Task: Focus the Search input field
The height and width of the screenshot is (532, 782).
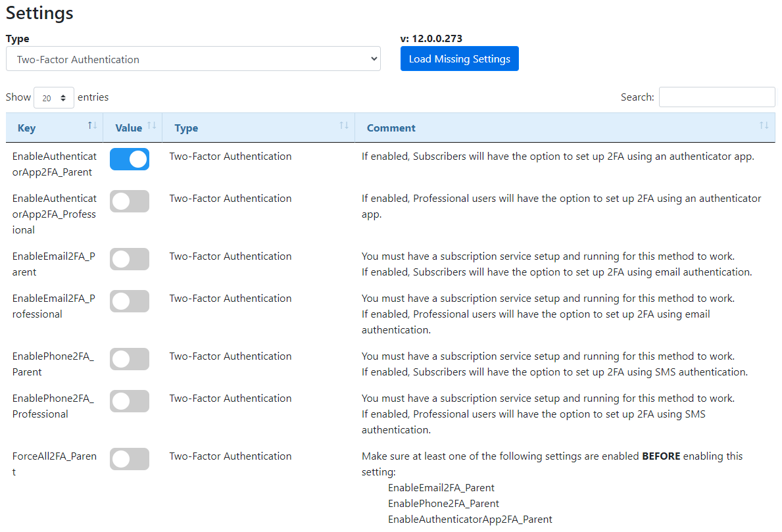Action: coord(716,97)
